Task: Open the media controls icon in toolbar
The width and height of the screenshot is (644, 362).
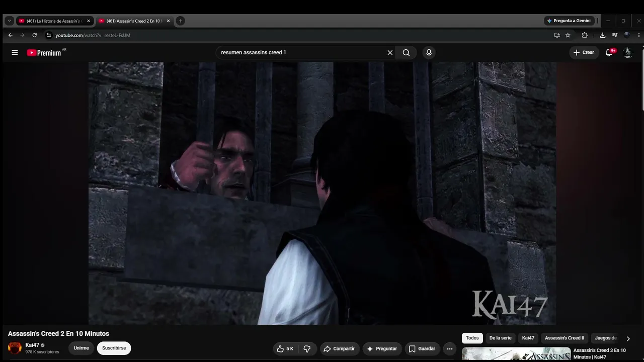Action: click(x=615, y=35)
